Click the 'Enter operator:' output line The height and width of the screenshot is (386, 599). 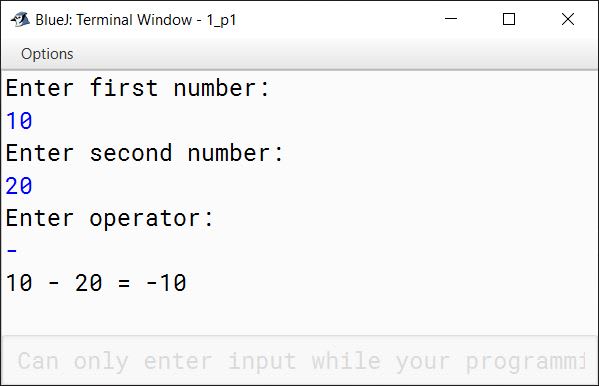coord(110,219)
